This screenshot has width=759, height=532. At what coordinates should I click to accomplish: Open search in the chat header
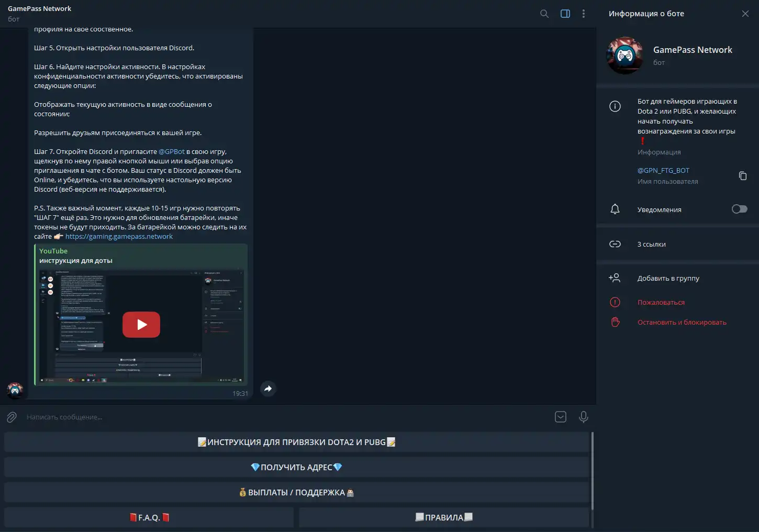(x=544, y=14)
